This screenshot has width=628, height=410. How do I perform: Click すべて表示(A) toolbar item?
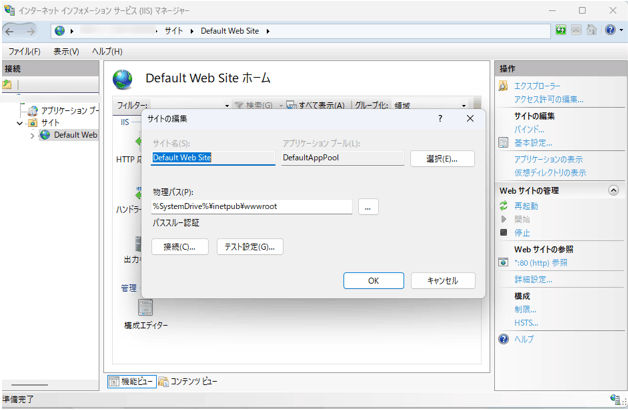(316, 105)
